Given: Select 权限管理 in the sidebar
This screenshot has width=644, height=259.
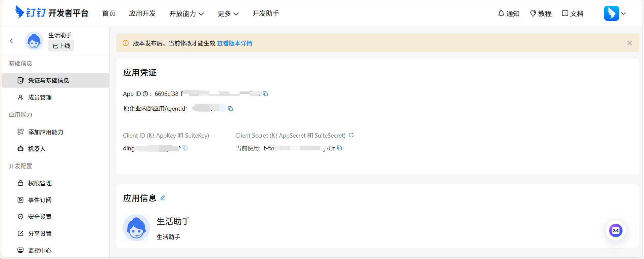Looking at the screenshot, I should click(40, 183).
